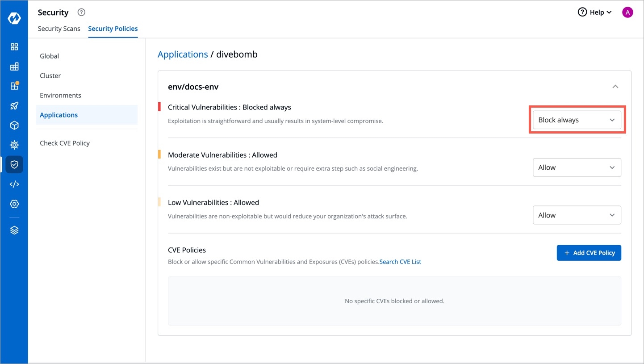Open the Low Vulnerabilities Allow dropdown
Screen dimensions: 644x364
(577, 215)
